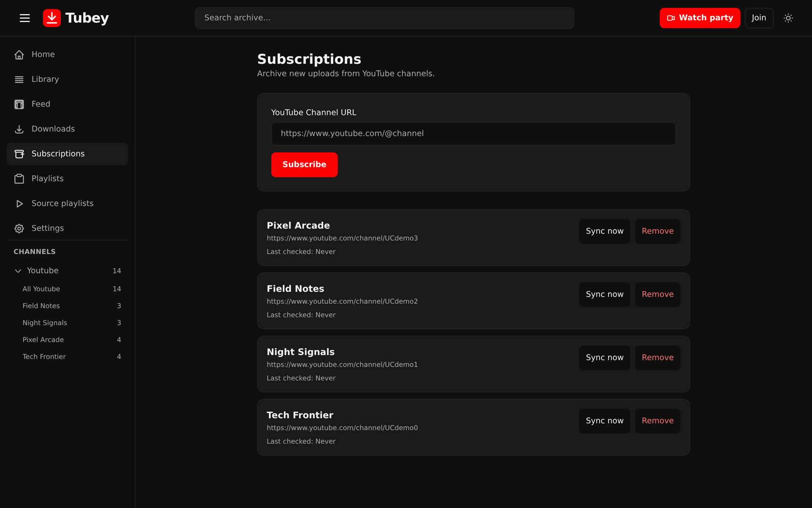
Task: Sync now the Tech Frontier subscription
Action: click(x=604, y=421)
